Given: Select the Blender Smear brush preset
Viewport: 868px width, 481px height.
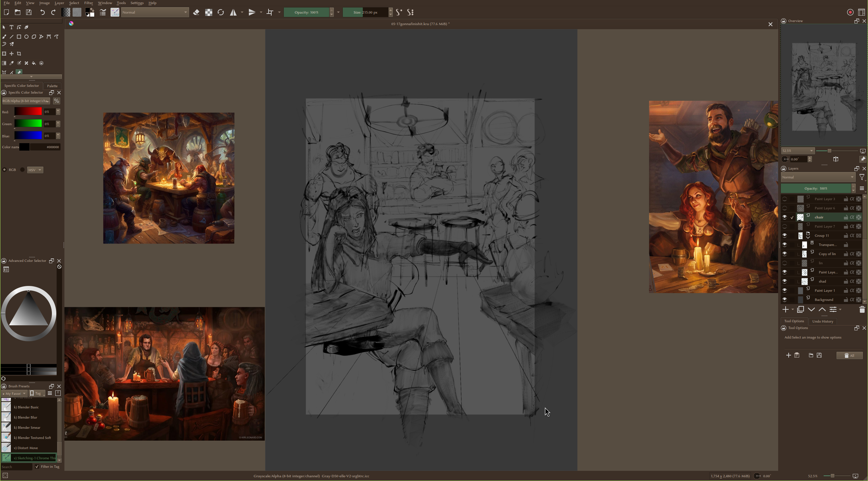Looking at the screenshot, I should pos(29,427).
